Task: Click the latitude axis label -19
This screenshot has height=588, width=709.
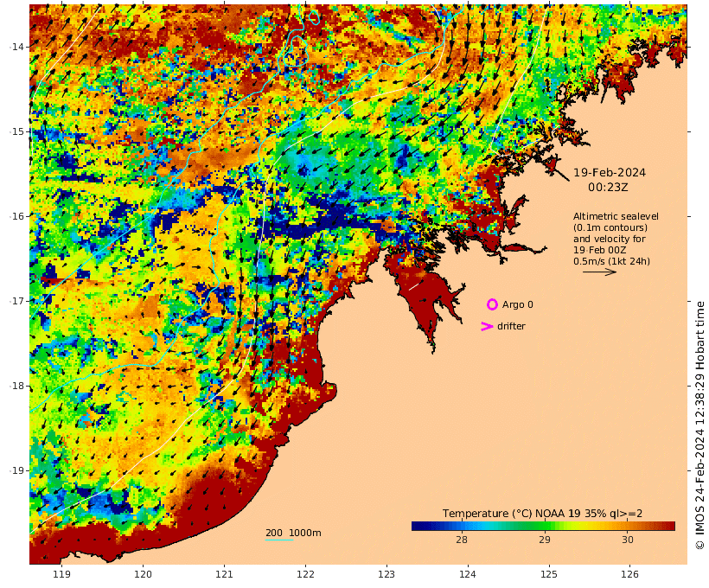Action: (x=17, y=470)
